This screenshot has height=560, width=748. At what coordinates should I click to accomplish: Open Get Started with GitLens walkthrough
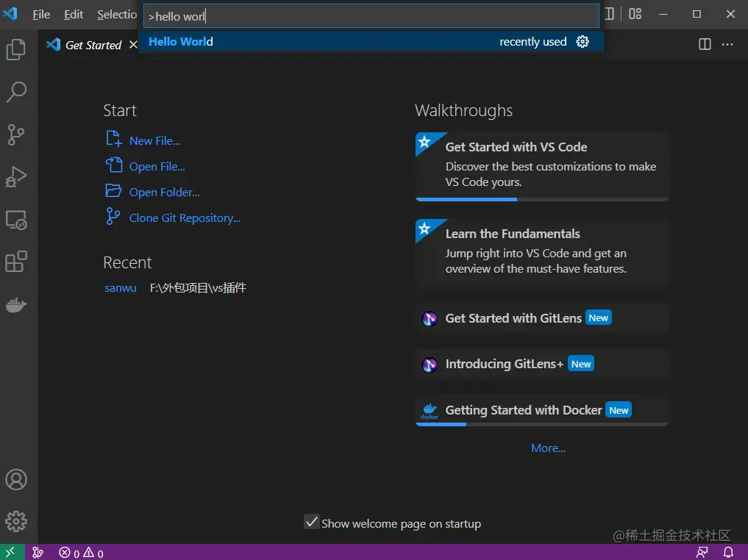(x=542, y=318)
